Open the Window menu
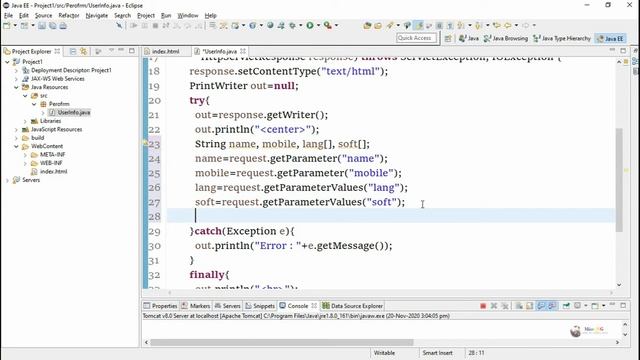The image size is (640, 360). coord(187,16)
